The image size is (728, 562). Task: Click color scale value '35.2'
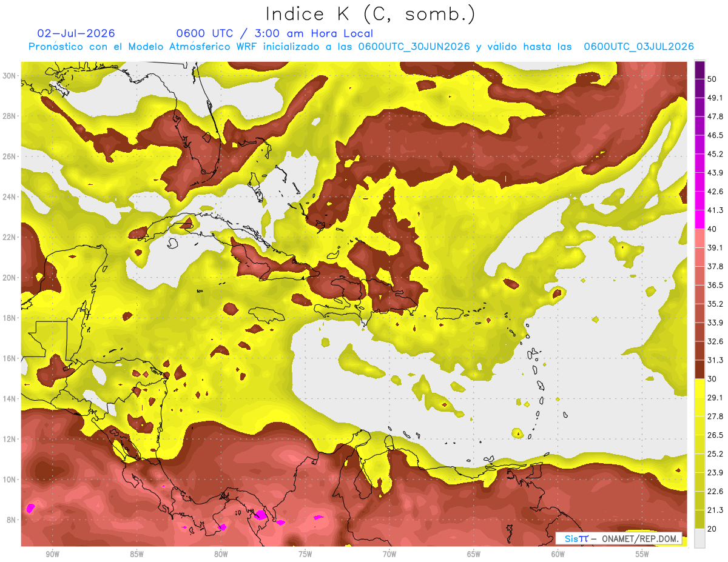715,304
